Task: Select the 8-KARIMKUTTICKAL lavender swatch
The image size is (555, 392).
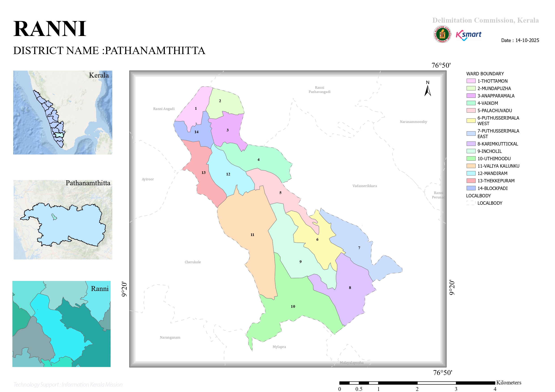Action: [471, 144]
